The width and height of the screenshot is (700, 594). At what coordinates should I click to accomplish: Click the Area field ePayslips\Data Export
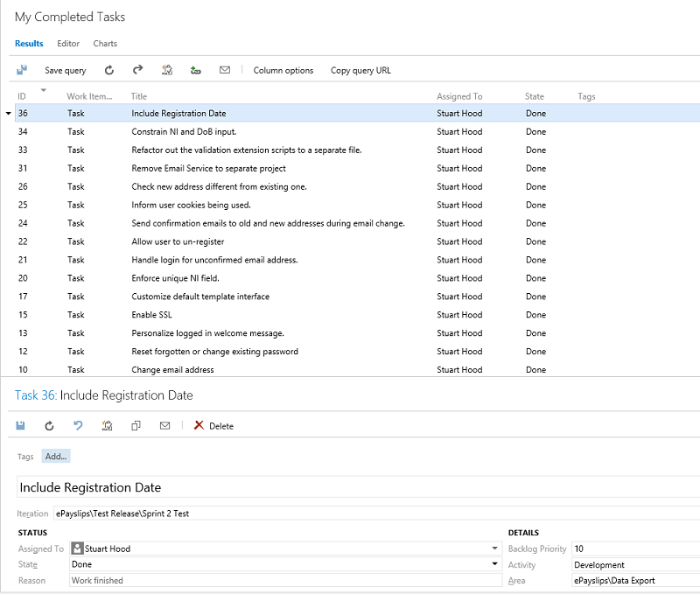pos(636,580)
